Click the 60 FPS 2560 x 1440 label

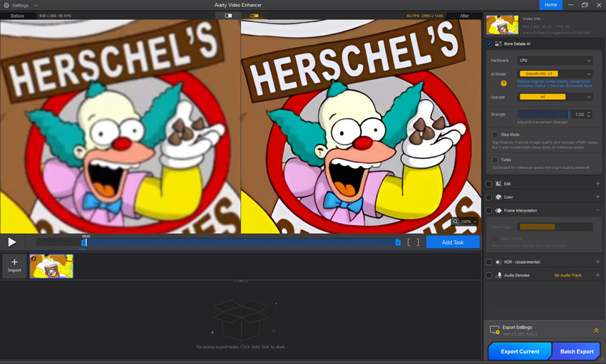click(x=424, y=16)
